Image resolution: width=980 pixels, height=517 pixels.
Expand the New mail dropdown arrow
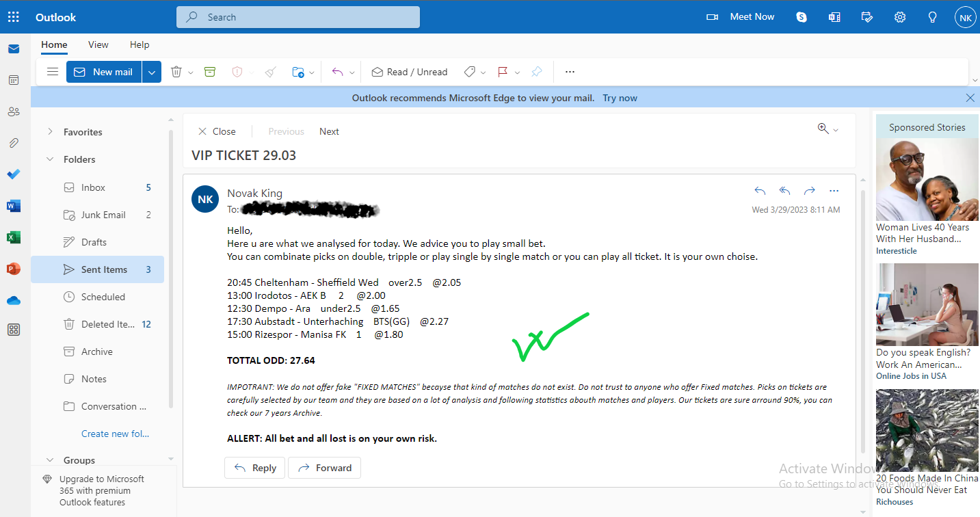tap(152, 72)
